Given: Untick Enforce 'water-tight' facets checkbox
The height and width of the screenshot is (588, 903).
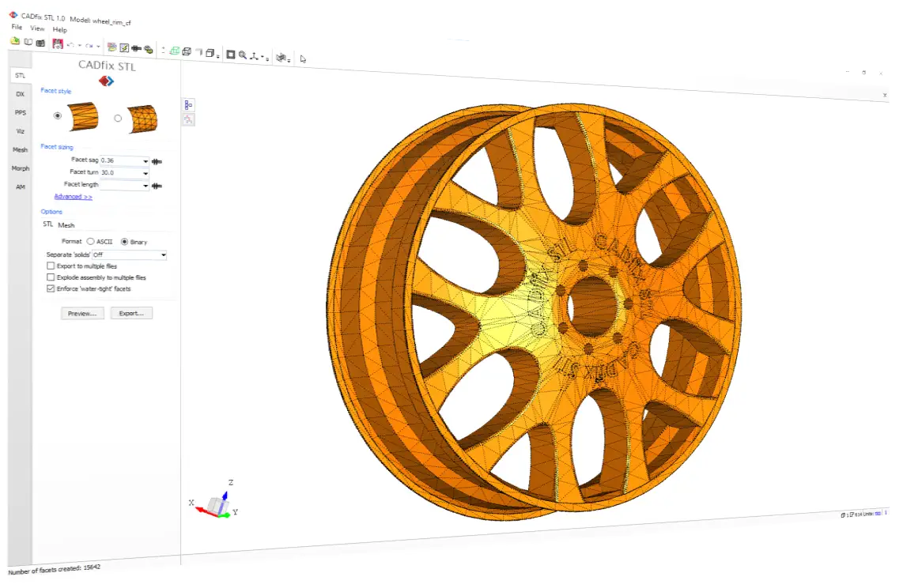Looking at the screenshot, I should point(51,288).
